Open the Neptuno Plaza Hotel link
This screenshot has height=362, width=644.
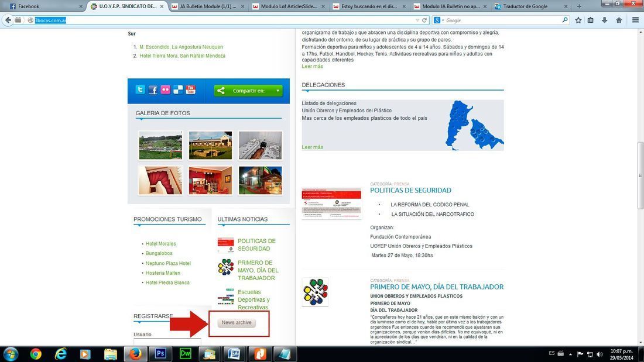(168, 264)
